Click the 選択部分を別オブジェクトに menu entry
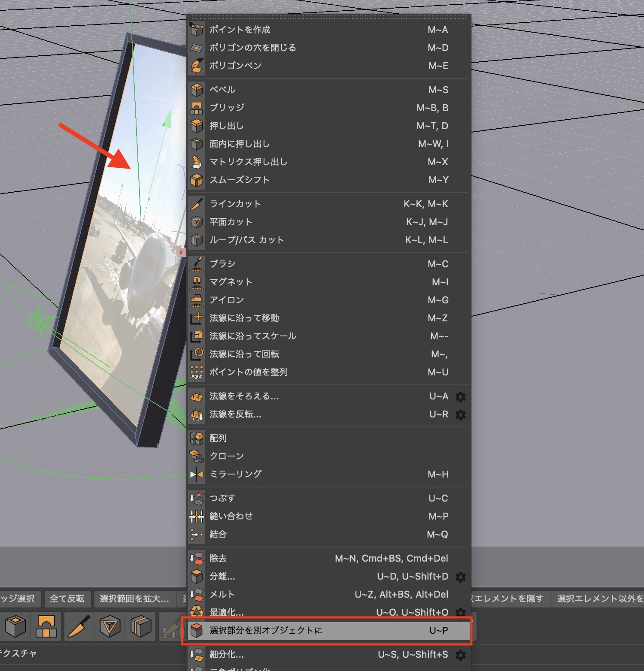The width and height of the screenshot is (644, 671). [265, 630]
